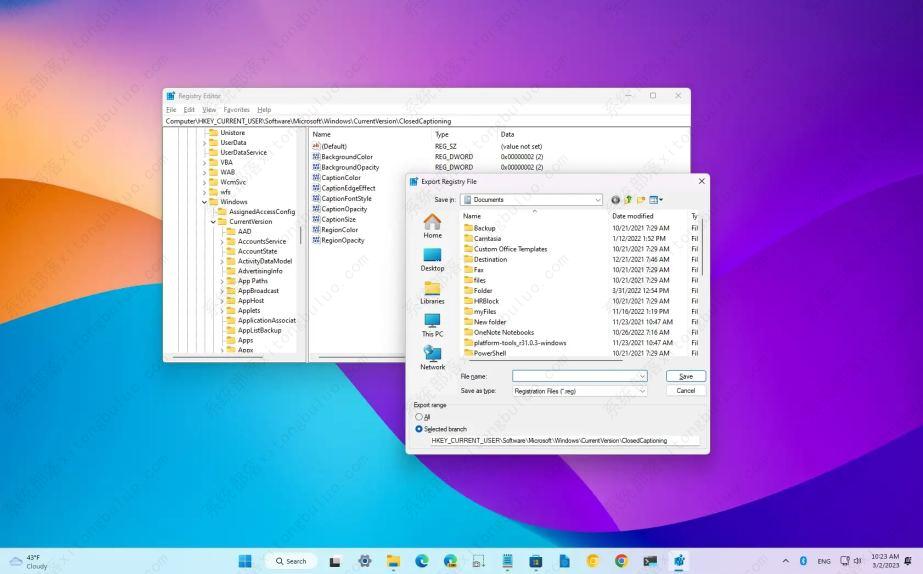Expand the UserData key in registry tree
Image resolution: width=923 pixels, height=574 pixels.
204,142
